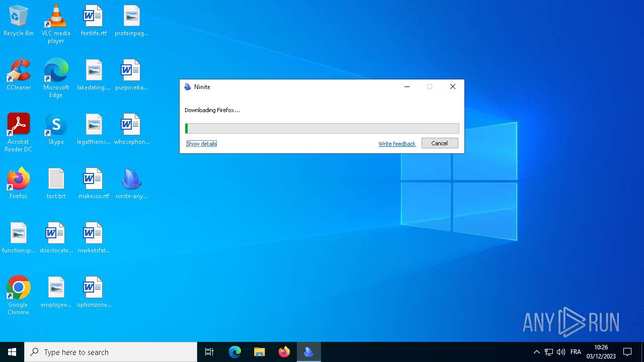
Task: Open Task View on the taskbar
Action: pos(209,352)
